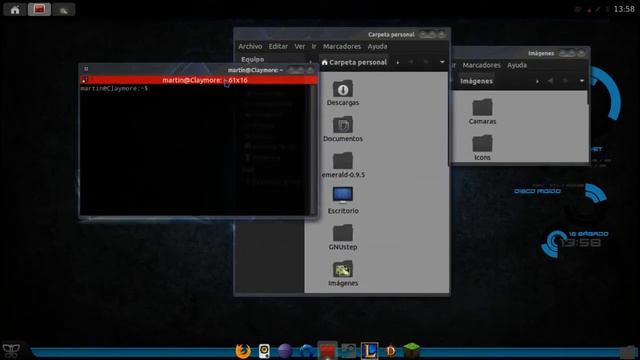Open terminal window menu icon
This screenshot has width=640, height=360.
point(86,69)
